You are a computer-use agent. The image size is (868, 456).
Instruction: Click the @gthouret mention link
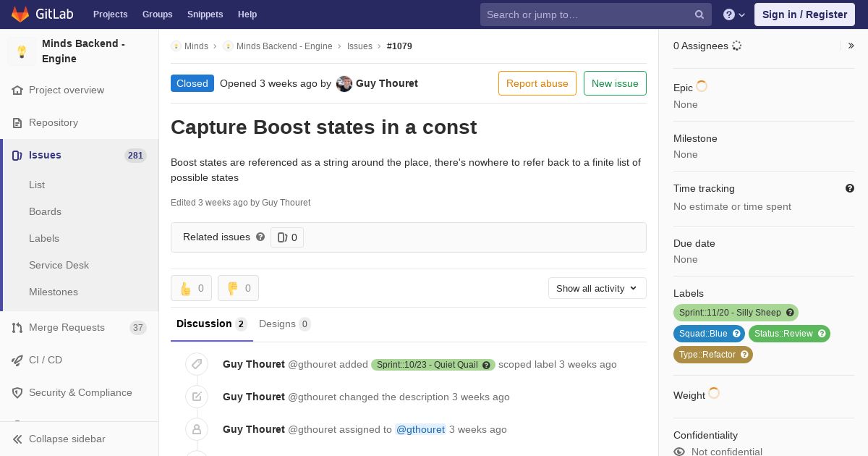pyautogui.click(x=420, y=429)
